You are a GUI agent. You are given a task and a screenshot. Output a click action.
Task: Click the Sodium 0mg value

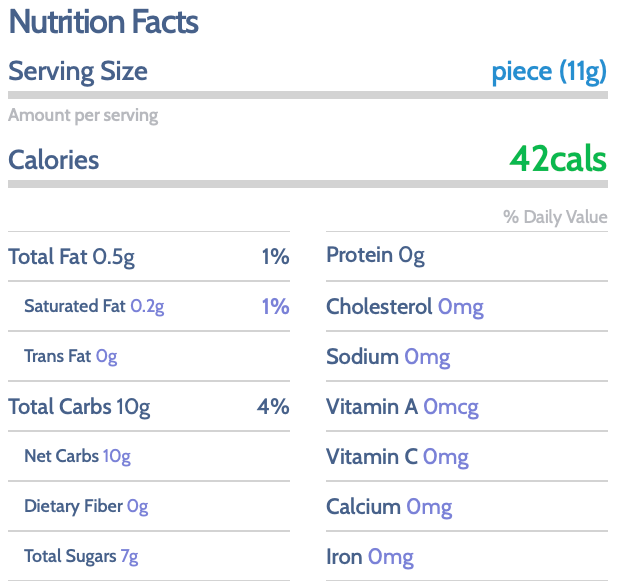click(427, 357)
